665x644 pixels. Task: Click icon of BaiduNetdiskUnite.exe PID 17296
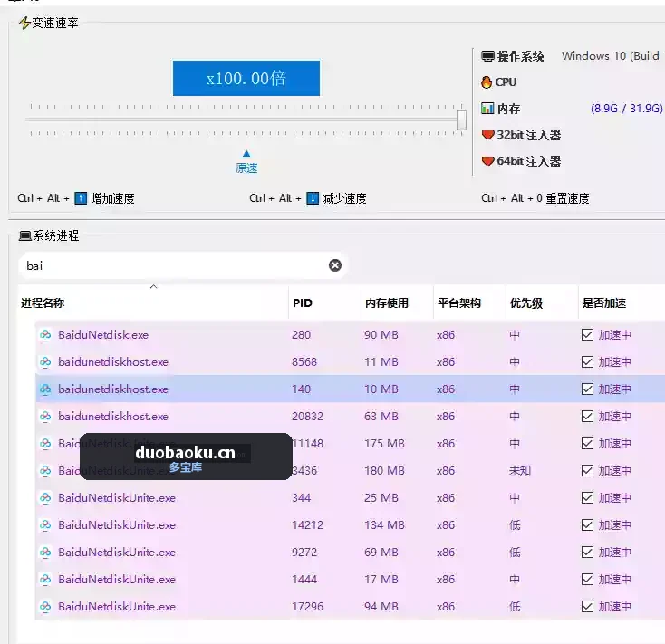pos(45,606)
